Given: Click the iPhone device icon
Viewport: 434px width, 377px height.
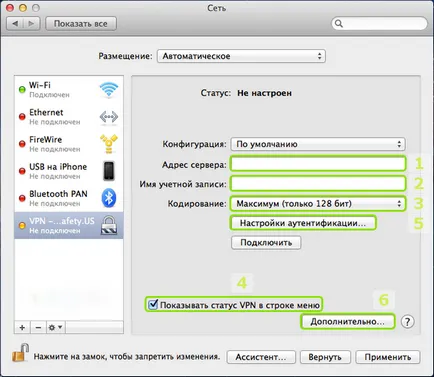Looking at the screenshot, I should [x=109, y=171].
